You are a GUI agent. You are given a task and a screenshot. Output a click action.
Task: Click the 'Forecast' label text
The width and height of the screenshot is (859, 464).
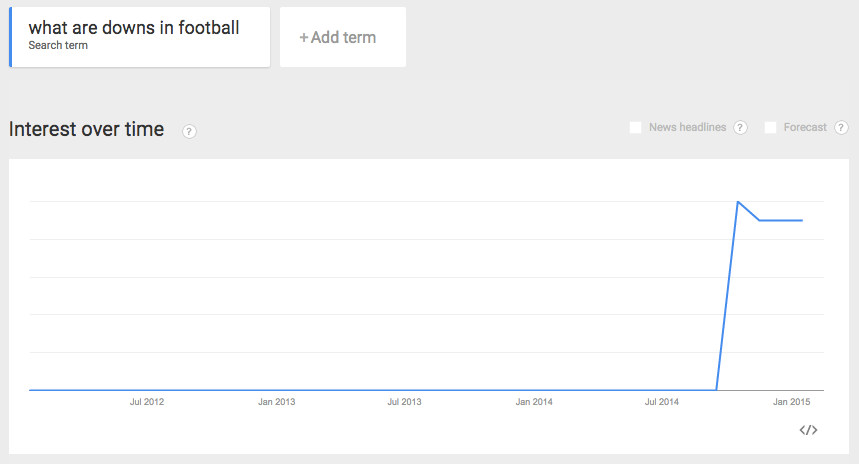pos(805,128)
